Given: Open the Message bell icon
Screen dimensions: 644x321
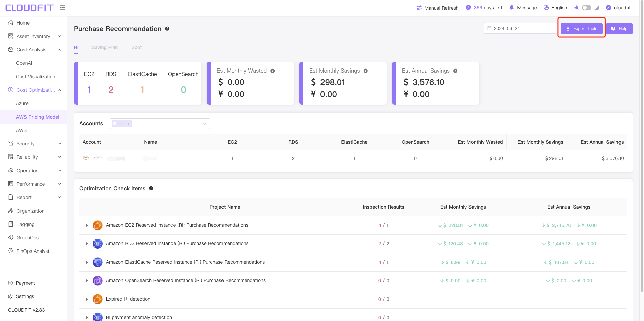Looking at the screenshot, I should click(511, 7).
